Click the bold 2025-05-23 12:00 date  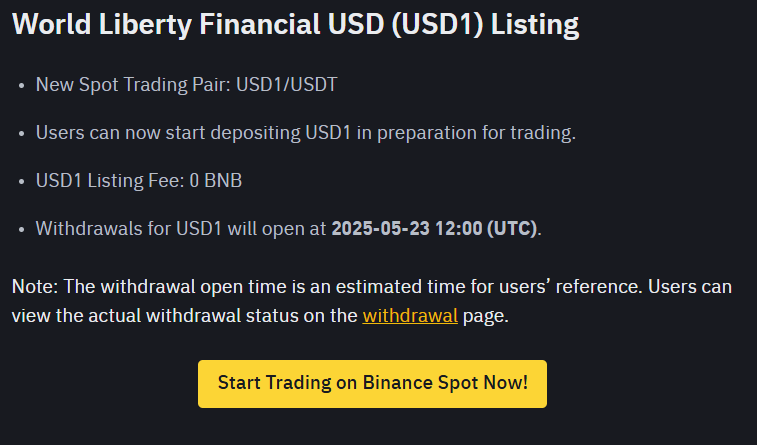click(407, 228)
